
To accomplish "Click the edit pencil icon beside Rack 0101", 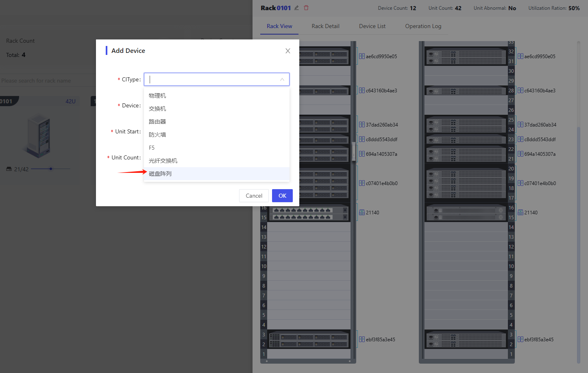I will coord(297,8).
